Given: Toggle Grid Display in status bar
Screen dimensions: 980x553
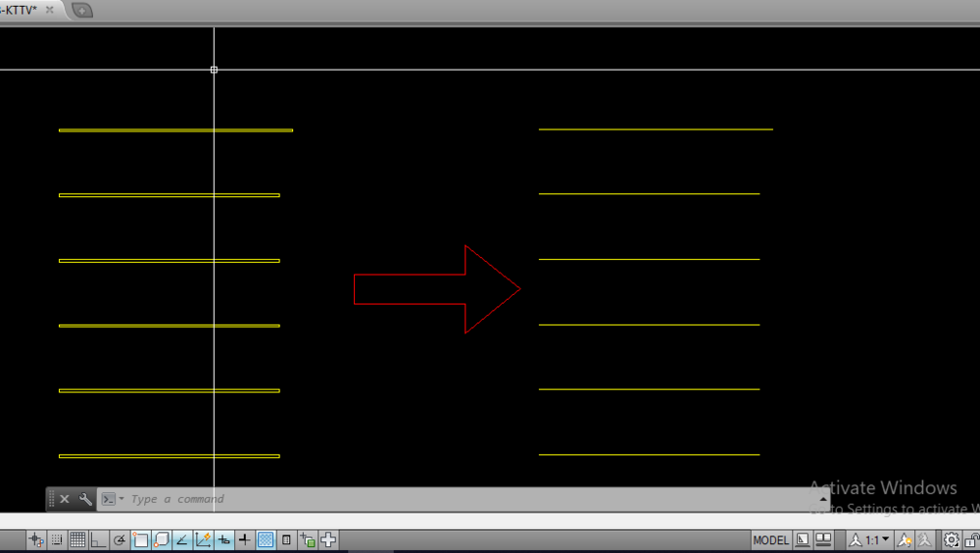Looking at the screenshot, I should [x=77, y=540].
